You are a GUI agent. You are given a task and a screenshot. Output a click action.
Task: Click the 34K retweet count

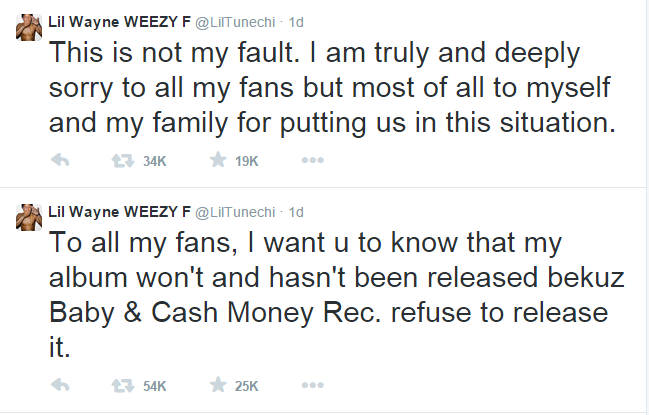(x=155, y=160)
